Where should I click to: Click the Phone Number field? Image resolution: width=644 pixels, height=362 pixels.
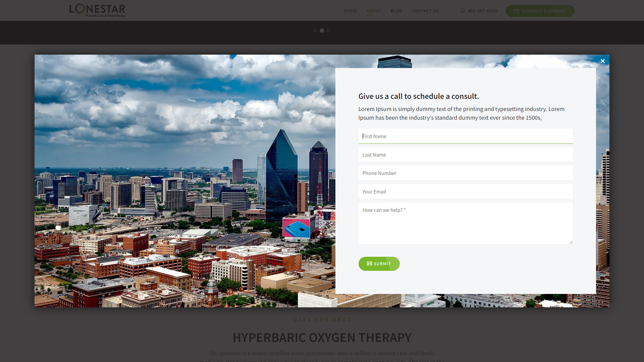[465, 173]
